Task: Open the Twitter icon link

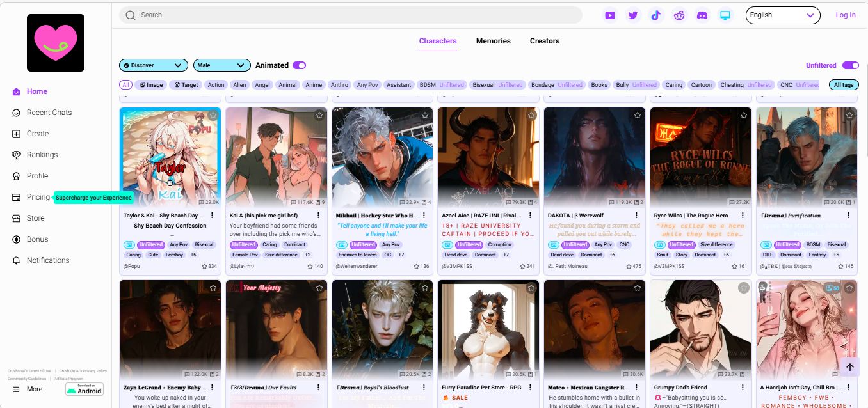Action: [x=633, y=15]
